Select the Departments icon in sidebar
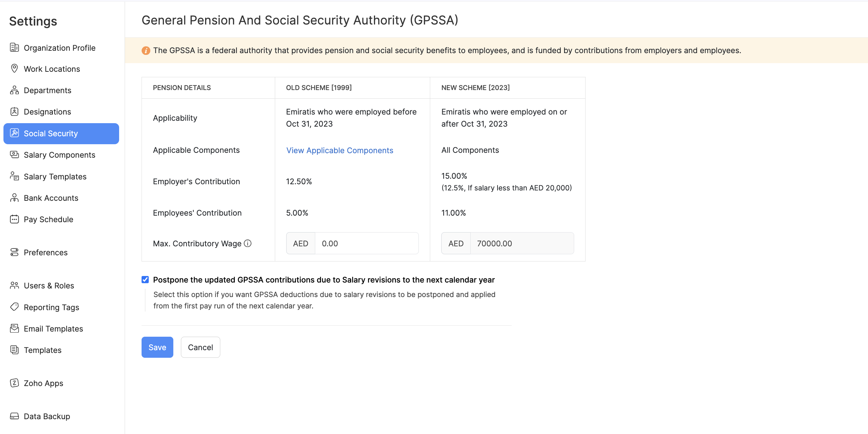Image resolution: width=868 pixels, height=434 pixels. tap(15, 90)
